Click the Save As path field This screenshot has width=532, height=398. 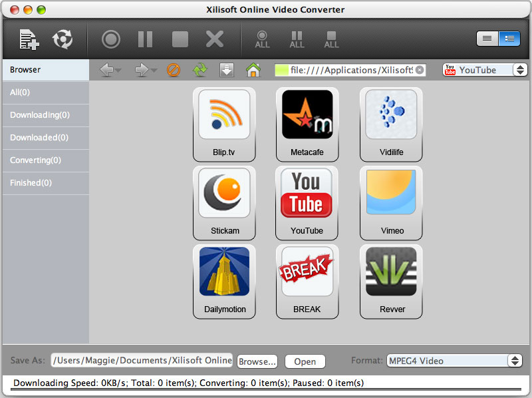[141, 361]
